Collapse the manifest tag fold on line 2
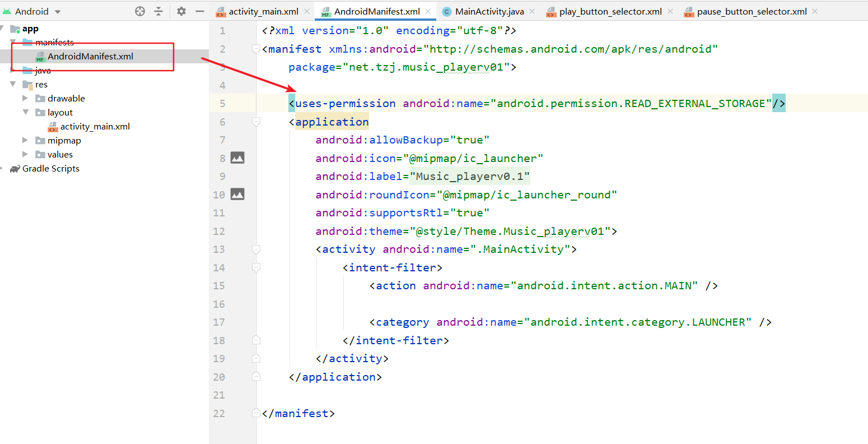Image resolution: width=868 pixels, height=444 pixels. (x=256, y=49)
